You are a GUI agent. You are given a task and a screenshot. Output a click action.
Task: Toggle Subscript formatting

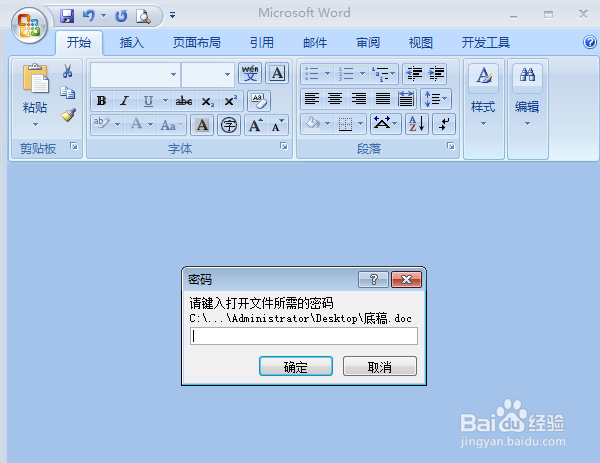pos(208,101)
